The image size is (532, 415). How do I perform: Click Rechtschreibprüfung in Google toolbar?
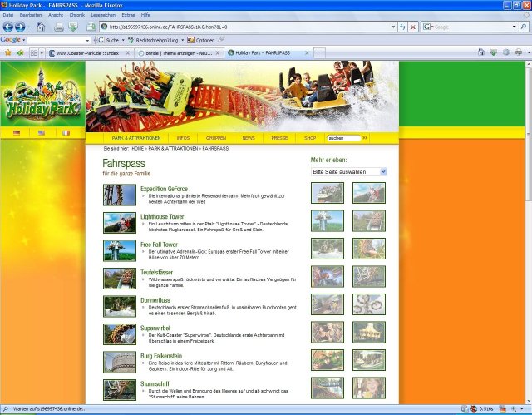click(157, 40)
